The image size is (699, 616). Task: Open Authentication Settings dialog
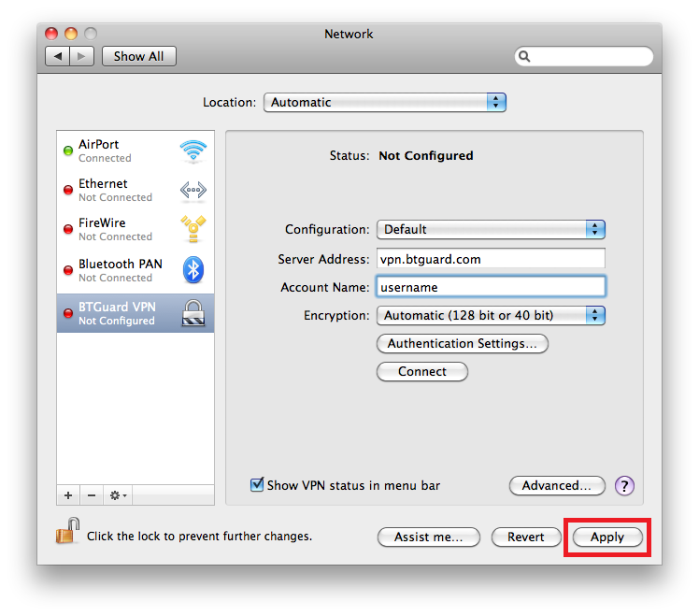462,343
